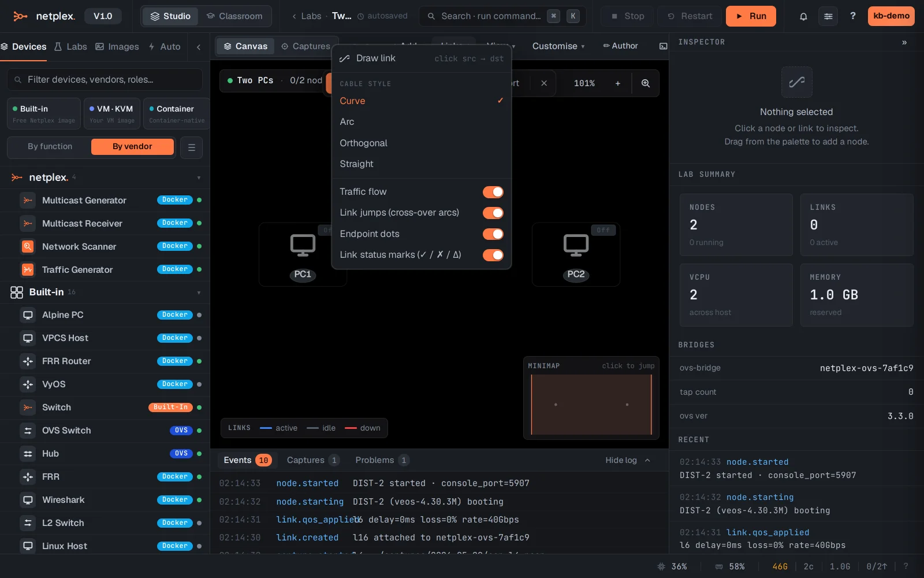This screenshot has width=924, height=578.
Task: Select the Network Scanner device icon
Action: [x=27, y=246]
